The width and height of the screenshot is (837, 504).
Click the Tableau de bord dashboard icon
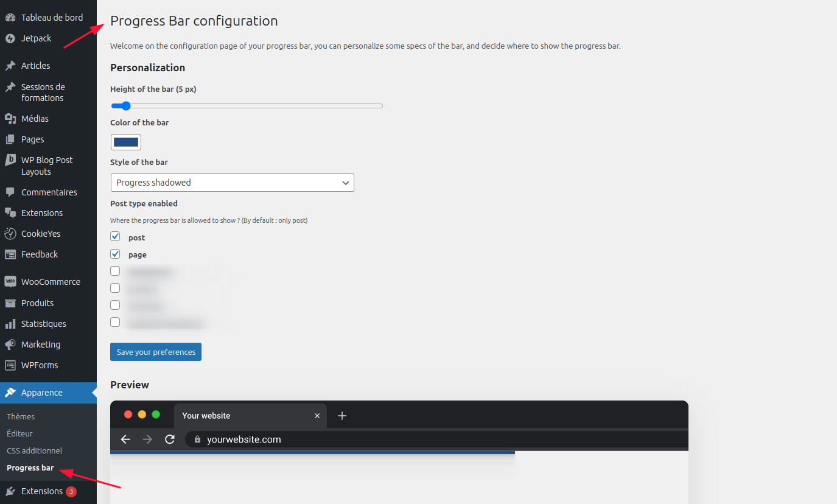[x=10, y=18]
